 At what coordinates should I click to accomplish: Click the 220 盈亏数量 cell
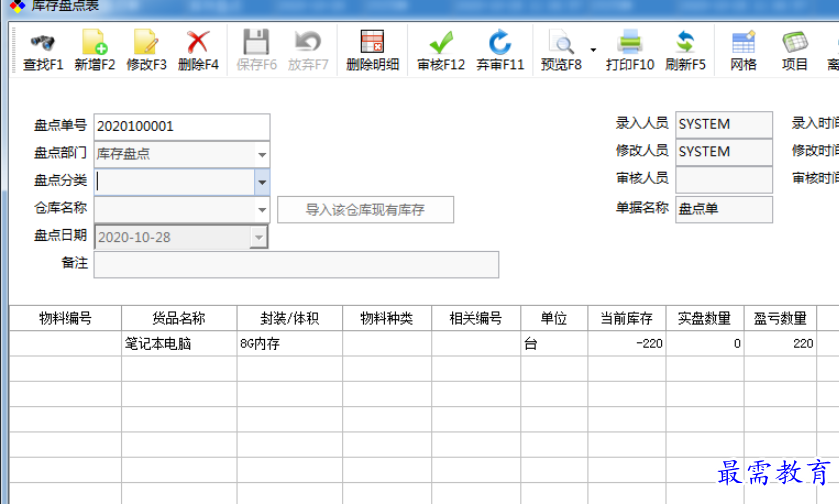coord(780,343)
